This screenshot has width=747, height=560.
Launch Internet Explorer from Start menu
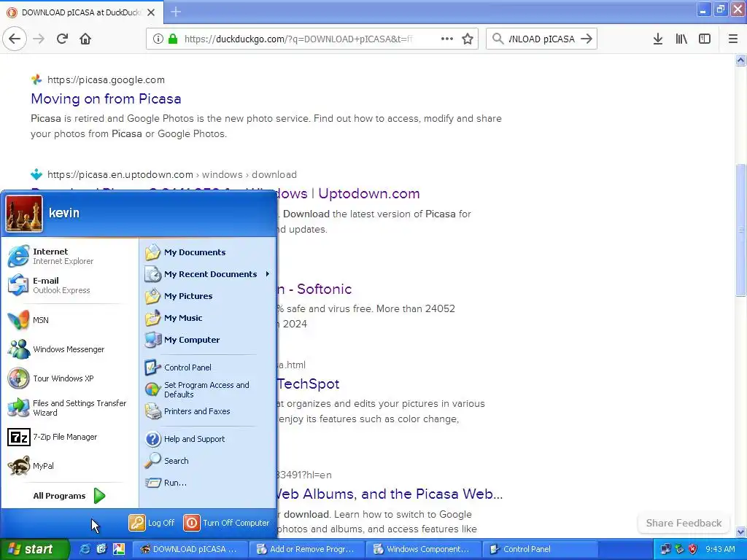[69, 256]
